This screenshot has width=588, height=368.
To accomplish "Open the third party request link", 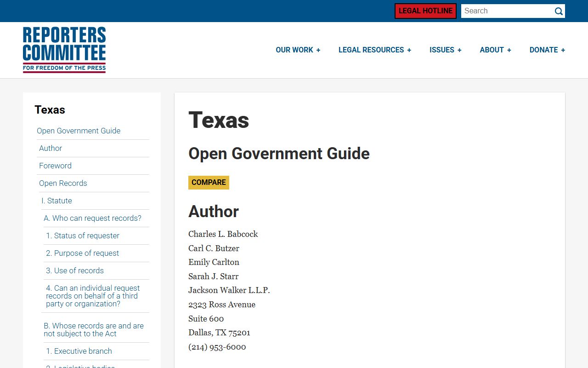I will [x=93, y=296].
